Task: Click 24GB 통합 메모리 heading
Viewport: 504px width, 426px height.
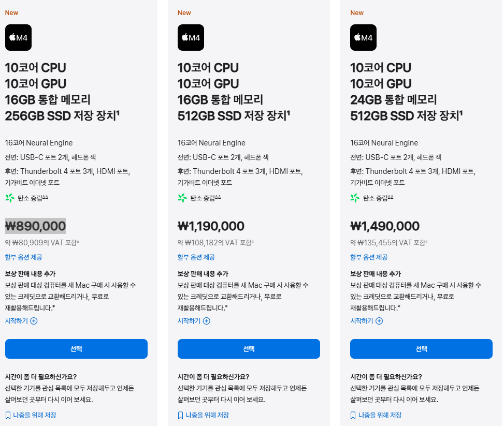Action: pyautogui.click(x=394, y=100)
